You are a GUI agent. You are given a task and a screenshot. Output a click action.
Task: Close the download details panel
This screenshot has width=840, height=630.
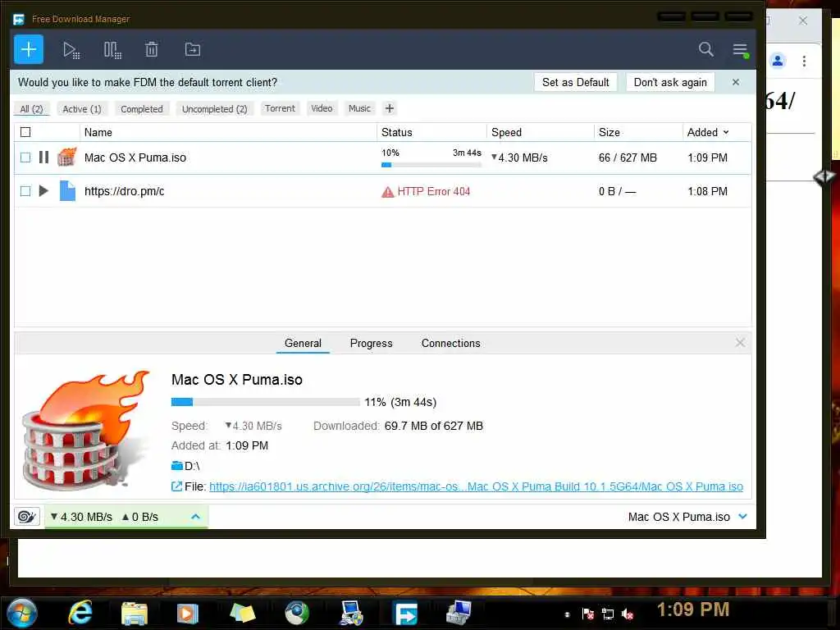[740, 343]
